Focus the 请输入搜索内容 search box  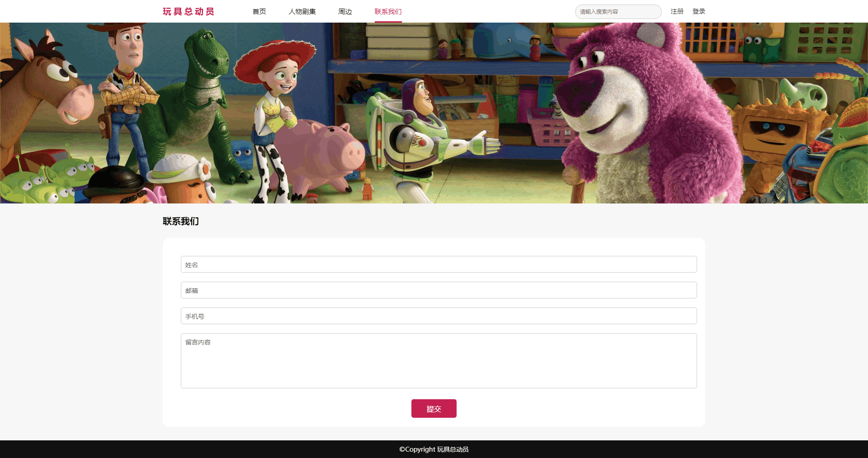(618, 12)
